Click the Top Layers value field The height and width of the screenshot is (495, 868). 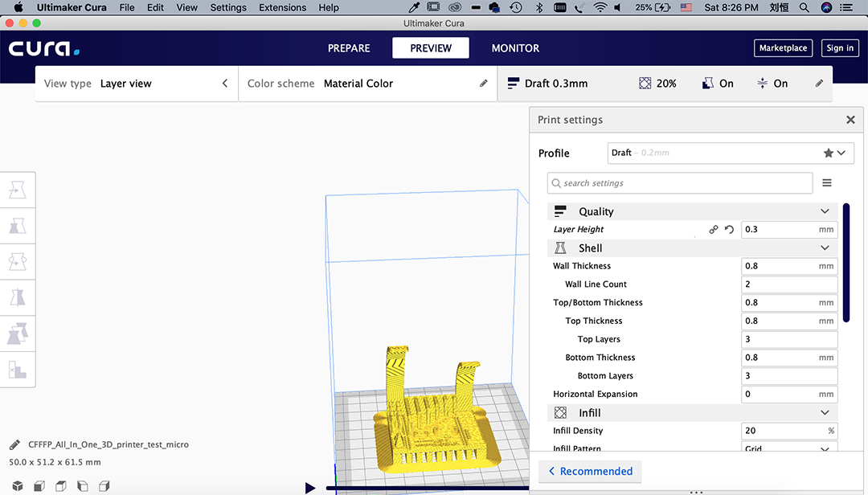[789, 339]
